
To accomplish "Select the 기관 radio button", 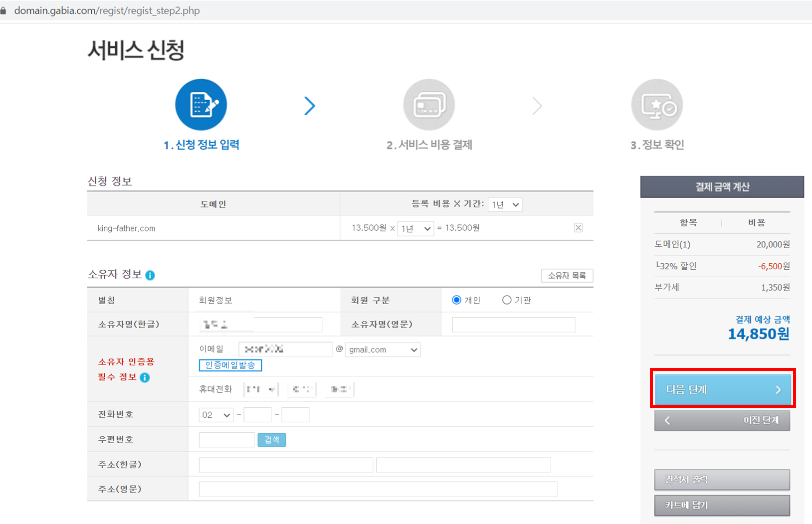I will coord(507,300).
